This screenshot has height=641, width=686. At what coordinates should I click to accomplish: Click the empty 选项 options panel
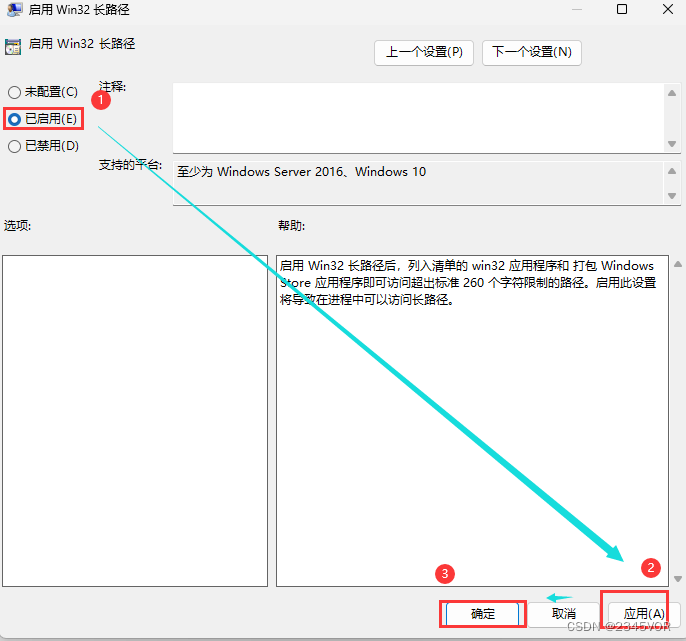click(x=135, y=420)
